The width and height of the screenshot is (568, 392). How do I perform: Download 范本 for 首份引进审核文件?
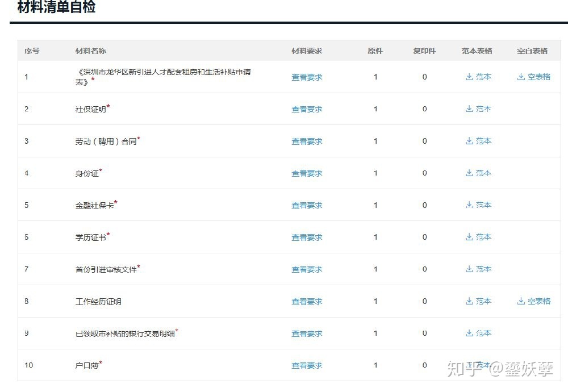click(x=478, y=269)
